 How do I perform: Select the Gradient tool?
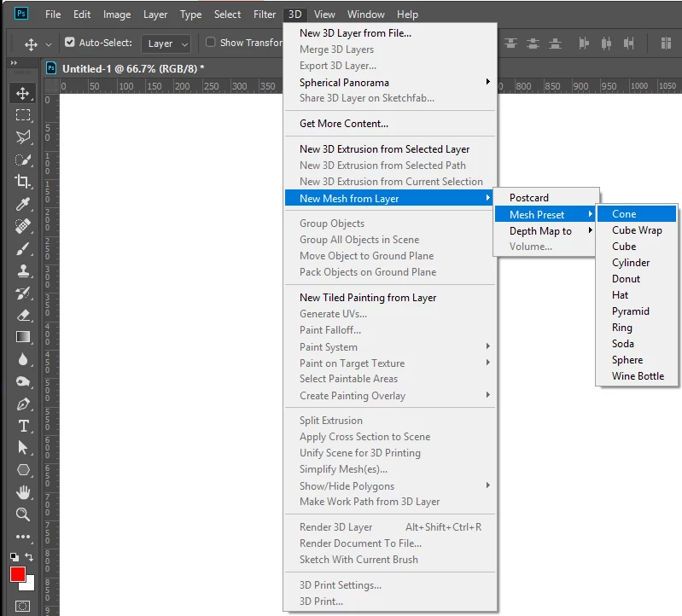point(22,337)
